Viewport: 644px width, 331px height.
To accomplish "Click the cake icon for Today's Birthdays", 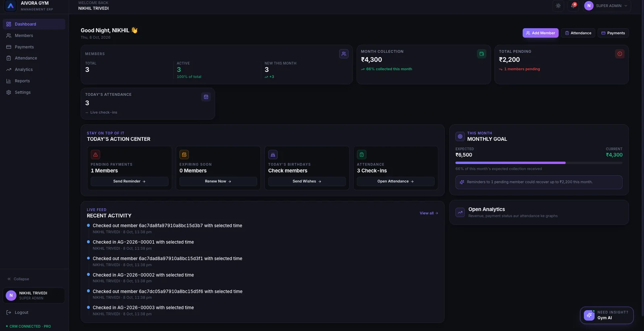I will click(273, 154).
